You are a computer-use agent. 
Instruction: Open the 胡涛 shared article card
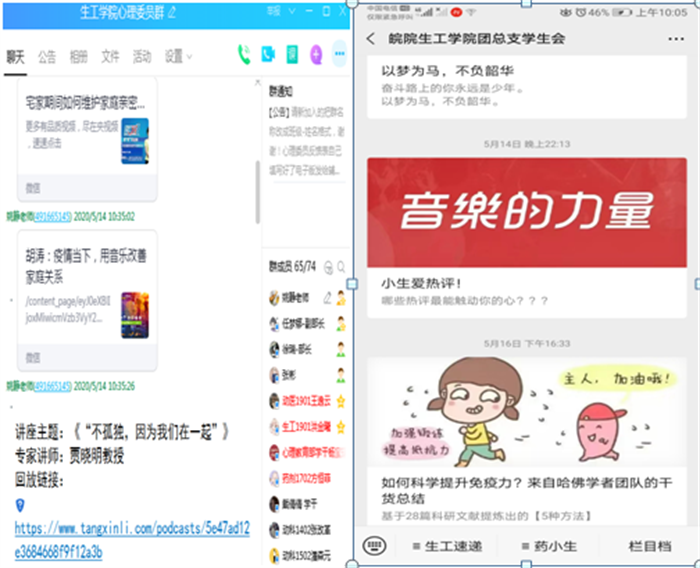87,288
